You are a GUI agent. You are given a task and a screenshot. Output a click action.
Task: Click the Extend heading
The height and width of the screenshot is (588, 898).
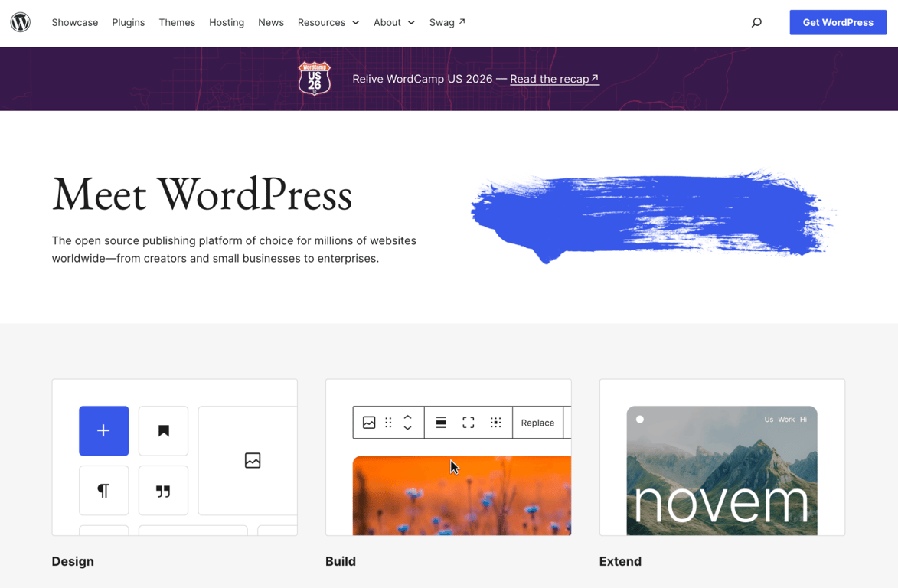coord(620,561)
